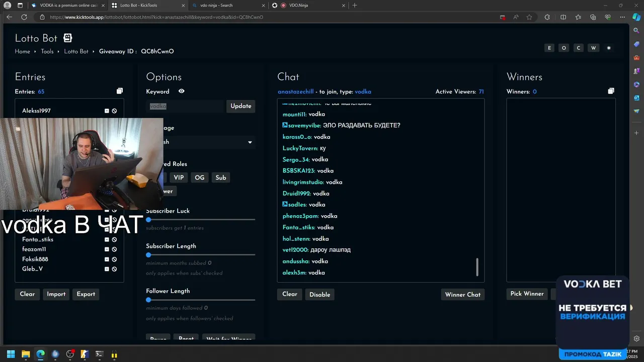Remove feazom11 entry with the minus icon
This screenshot has height=362, width=644.
click(x=107, y=249)
